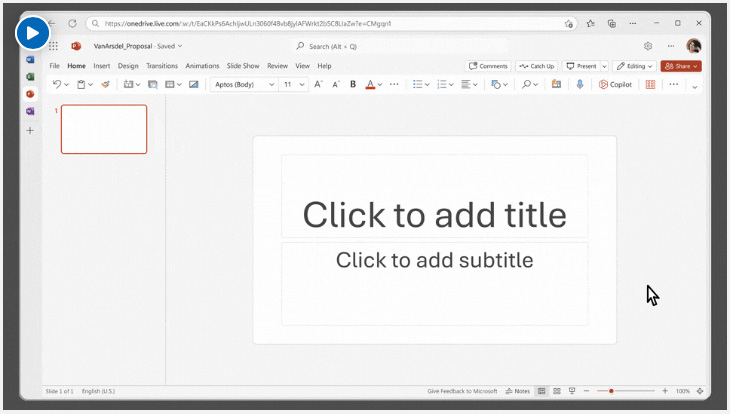Click the Increase Font Size icon
Screen dimensions: 730x414
pos(318,85)
